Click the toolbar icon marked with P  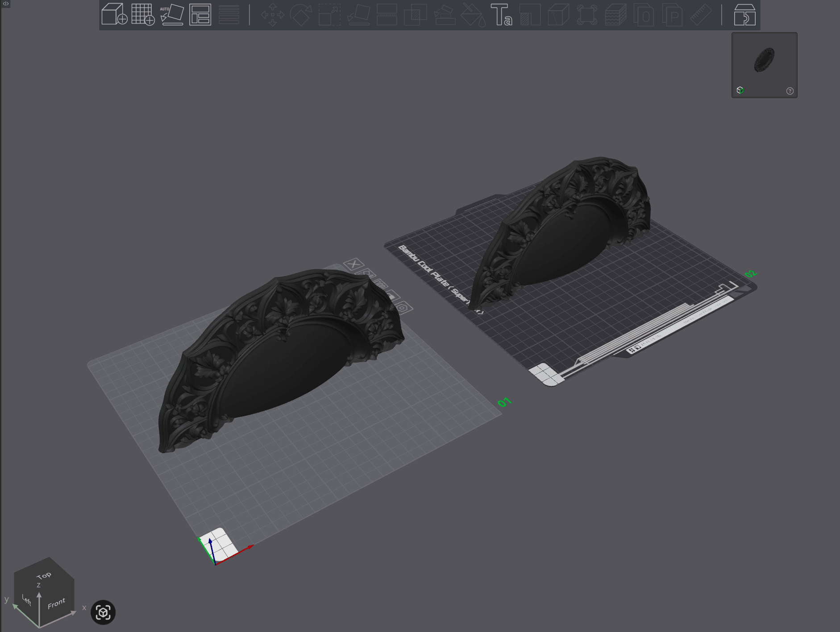[x=673, y=14]
